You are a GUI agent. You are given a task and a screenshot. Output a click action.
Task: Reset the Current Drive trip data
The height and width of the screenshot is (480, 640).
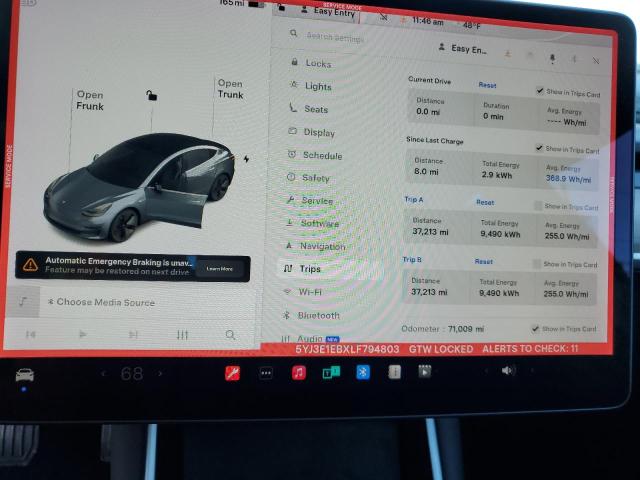(487, 86)
